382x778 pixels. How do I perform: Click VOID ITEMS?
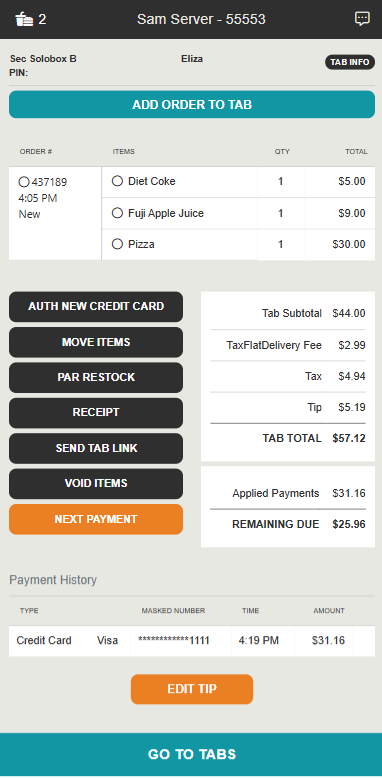[96, 484]
